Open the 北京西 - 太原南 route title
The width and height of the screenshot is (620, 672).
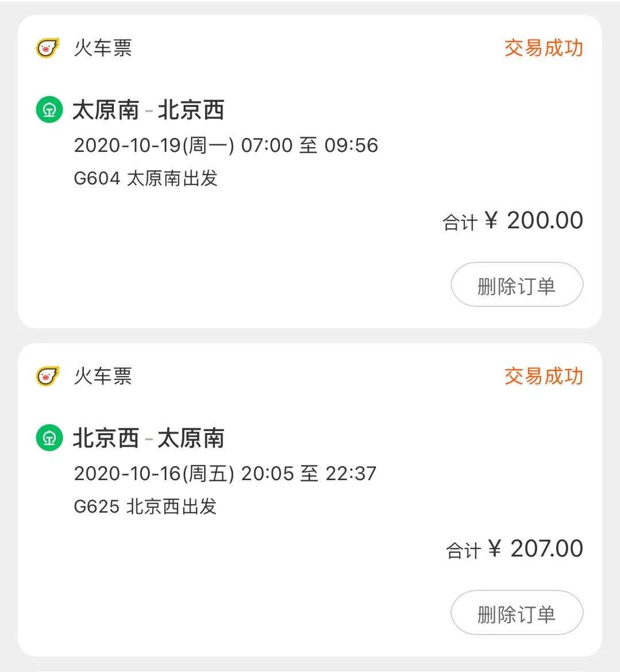point(148,438)
